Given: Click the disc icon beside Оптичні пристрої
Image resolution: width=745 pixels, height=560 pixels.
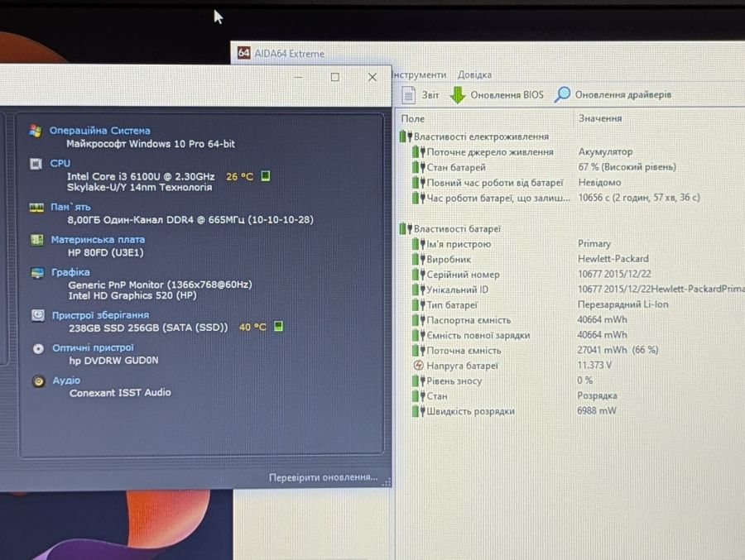Looking at the screenshot, I should pyautogui.click(x=38, y=348).
